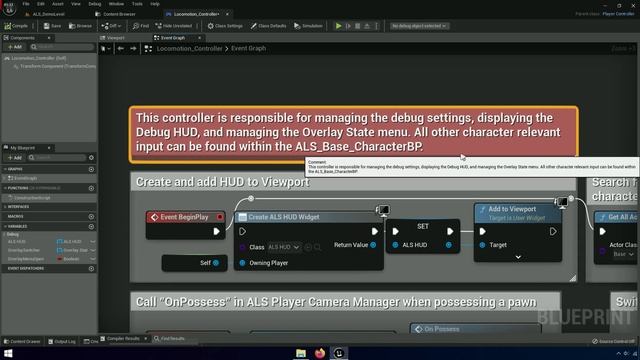Collapse the VARIABLES section
This screenshot has width=640, height=360.
[5, 226]
